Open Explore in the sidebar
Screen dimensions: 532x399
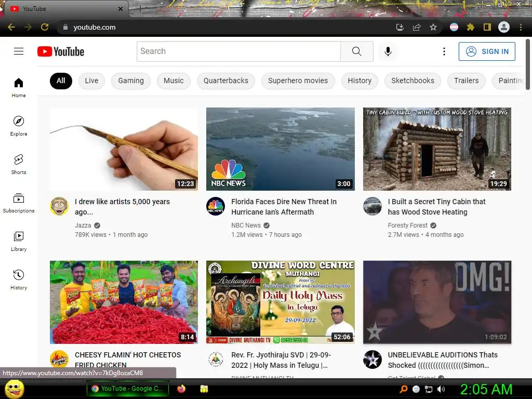[x=19, y=126]
